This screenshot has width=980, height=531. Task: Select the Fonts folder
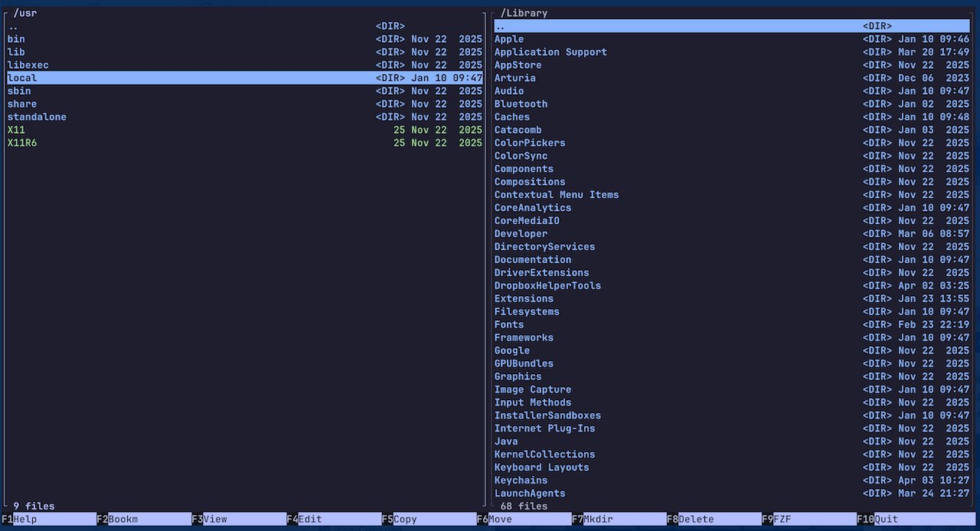click(x=732, y=325)
